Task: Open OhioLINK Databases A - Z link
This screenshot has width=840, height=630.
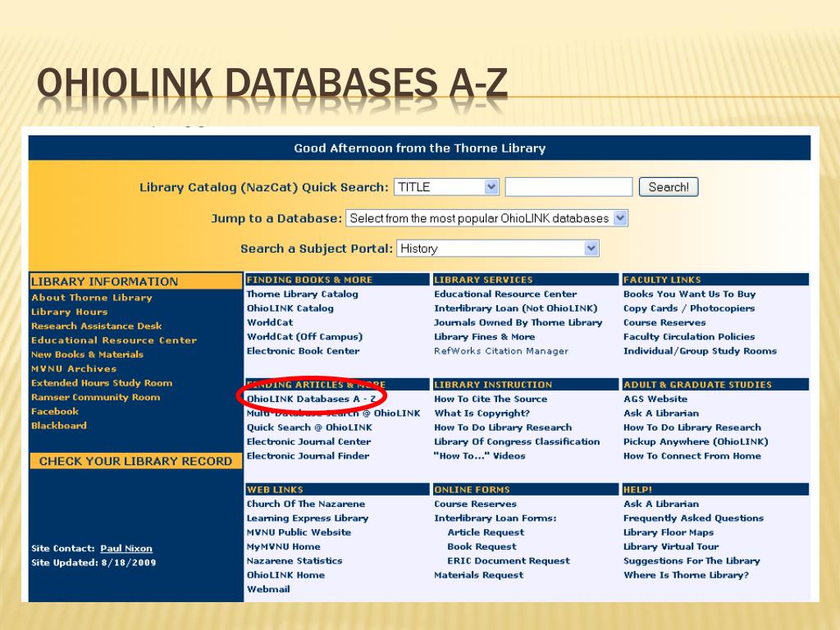Action: (x=311, y=399)
